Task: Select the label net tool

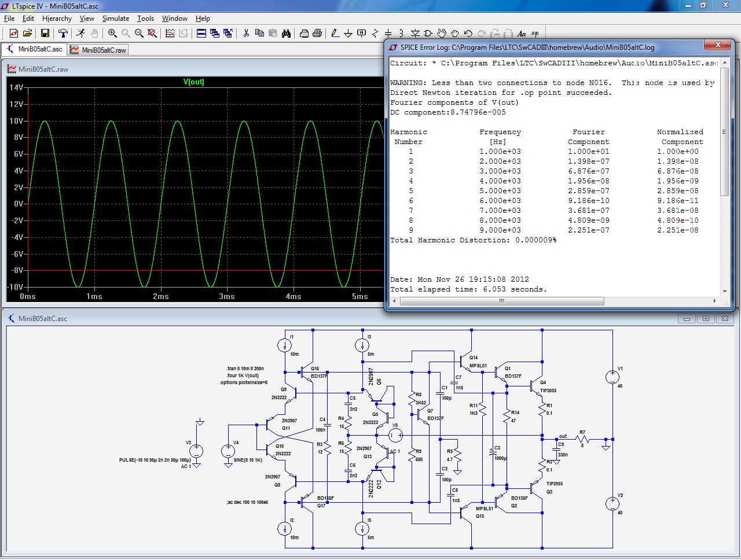Action: click(x=362, y=34)
